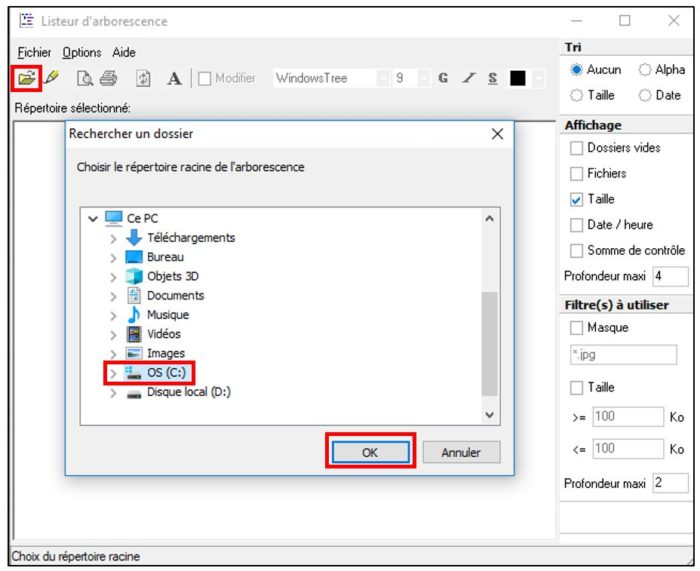Open the WindowsTree font dropdown
This screenshot has height=571, width=700.
383,78
